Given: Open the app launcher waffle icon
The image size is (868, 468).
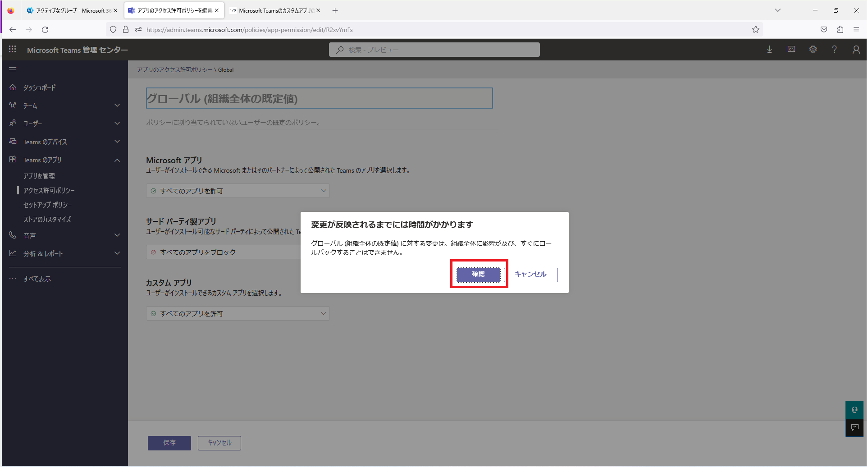Looking at the screenshot, I should pos(13,50).
